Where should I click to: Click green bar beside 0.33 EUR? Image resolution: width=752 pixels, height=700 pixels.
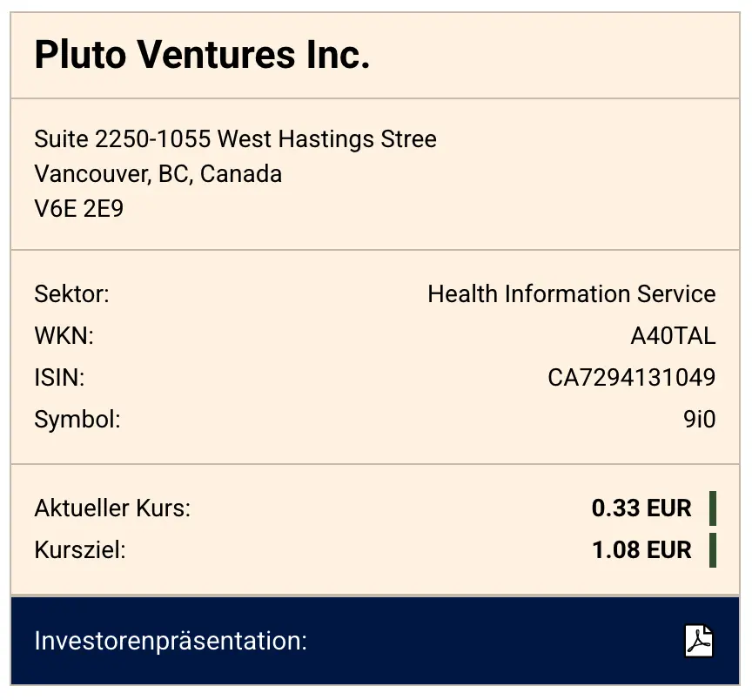[713, 508]
